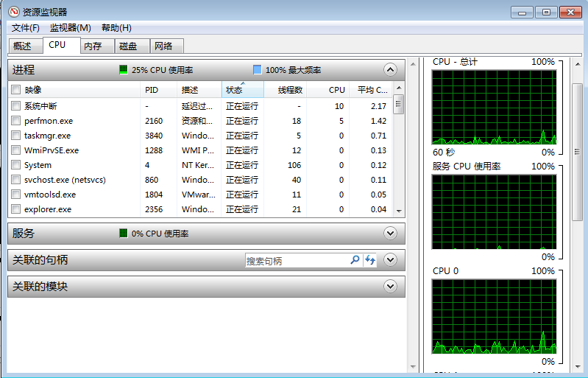Viewport: 588px width, 378px height.
Task: Check the vmtoolsd.exe process checkbox
Action: 15,195
